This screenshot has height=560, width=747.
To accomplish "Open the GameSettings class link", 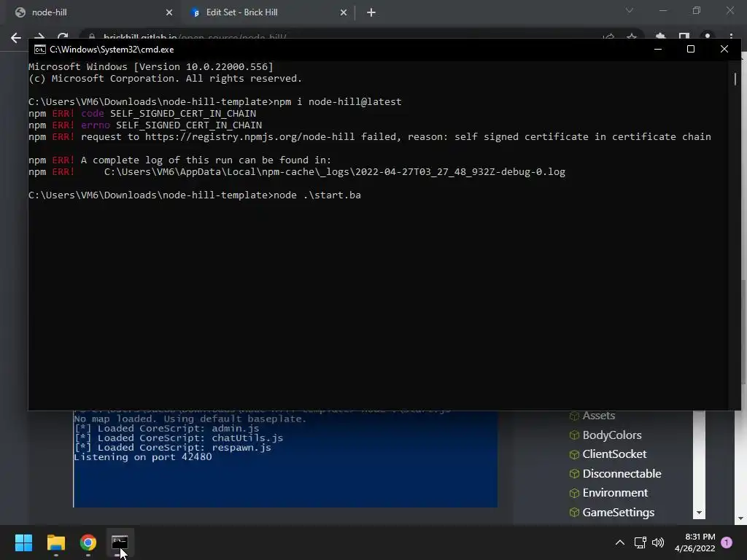I will tap(619, 513).
